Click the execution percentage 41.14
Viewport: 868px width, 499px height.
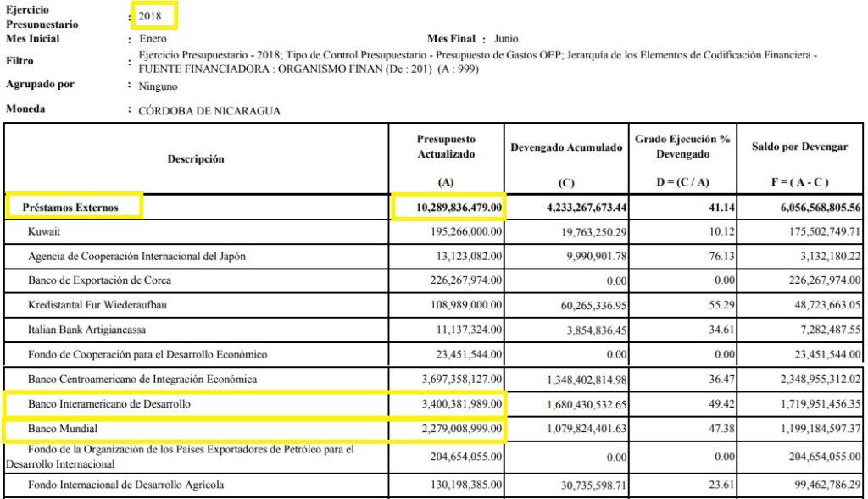click(722, 208)
